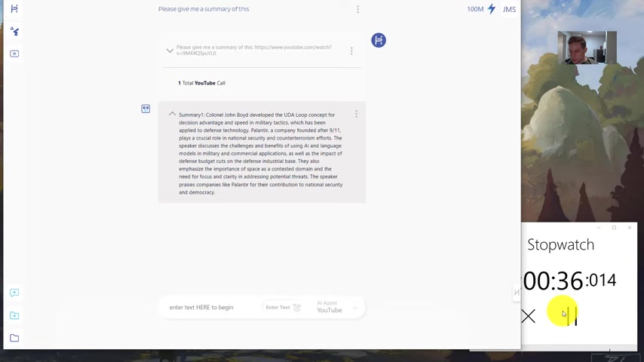Pause the Stopwatch with the pause button

point(572,316)
